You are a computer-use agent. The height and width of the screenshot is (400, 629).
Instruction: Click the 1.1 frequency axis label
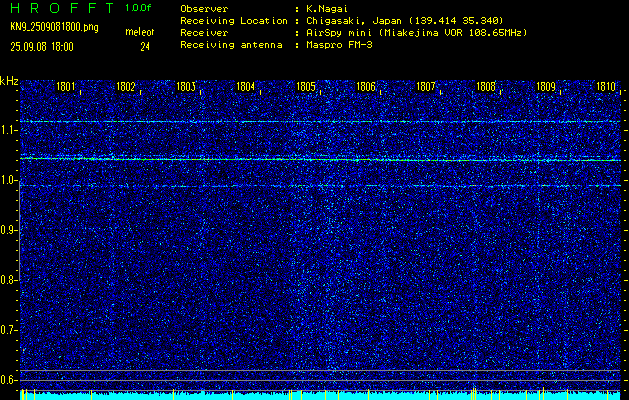[x=8, y=130]
